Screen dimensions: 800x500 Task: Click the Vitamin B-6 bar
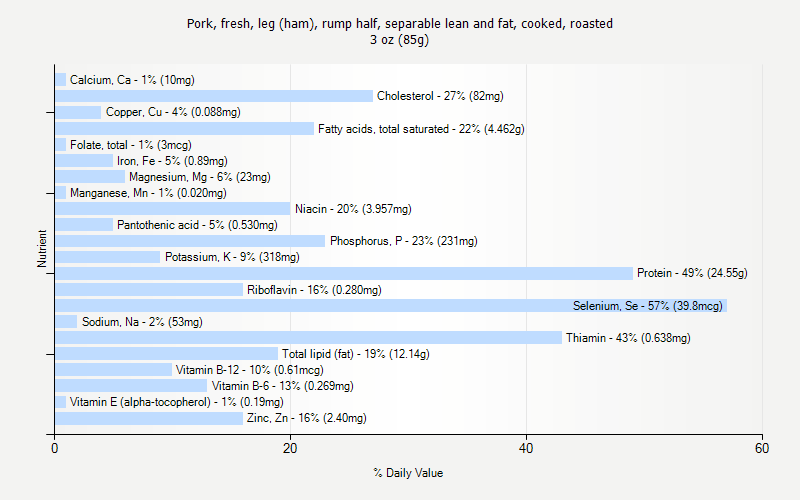[131, 386]
